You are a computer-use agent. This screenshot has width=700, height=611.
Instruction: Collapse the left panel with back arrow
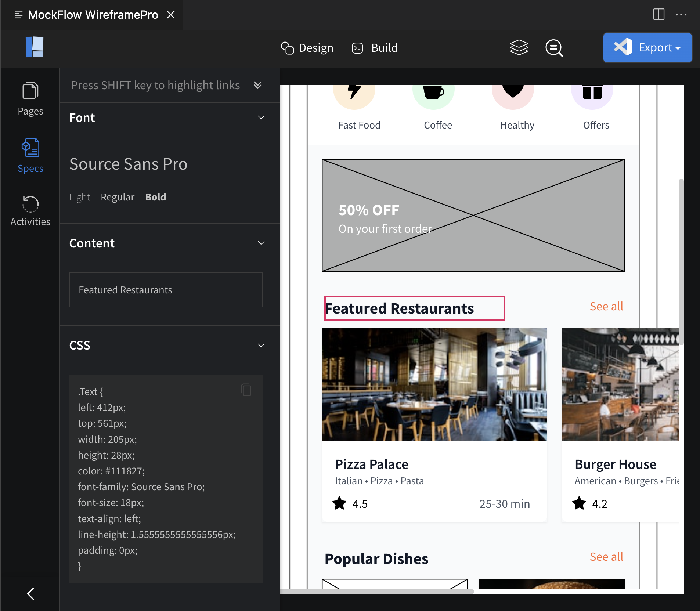click(31, 593)
